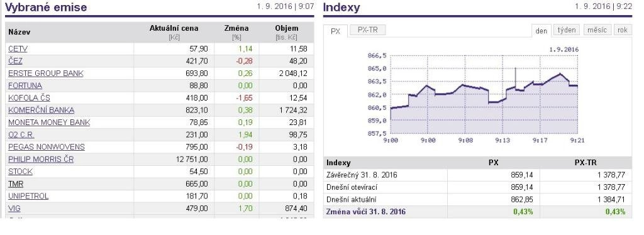Click the PX index chart spike
Viewport: 644px width, 235px height.
click(x=515, y=78)
